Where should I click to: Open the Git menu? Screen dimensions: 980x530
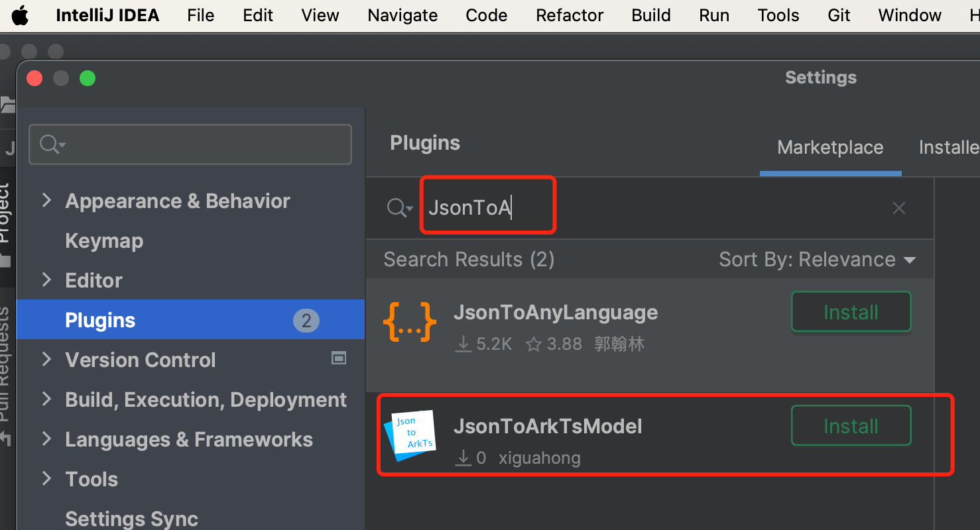click(x=839, y=15)
